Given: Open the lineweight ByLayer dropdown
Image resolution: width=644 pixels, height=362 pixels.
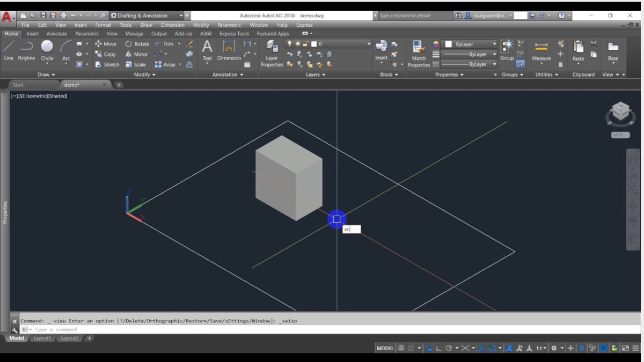Looking at the screenshot, I should [x=469, y=54].
